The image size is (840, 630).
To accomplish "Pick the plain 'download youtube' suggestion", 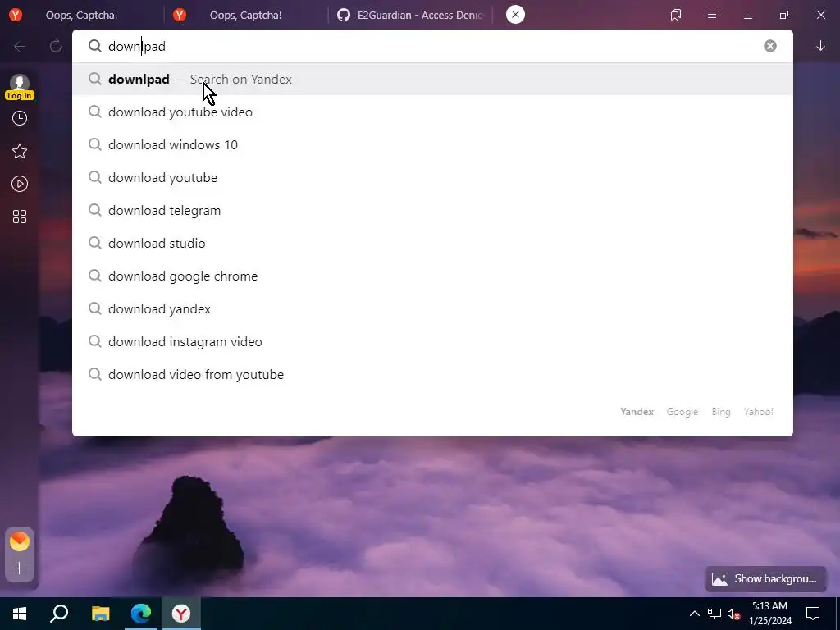I will pyautogui.click(x=432, y=177).
